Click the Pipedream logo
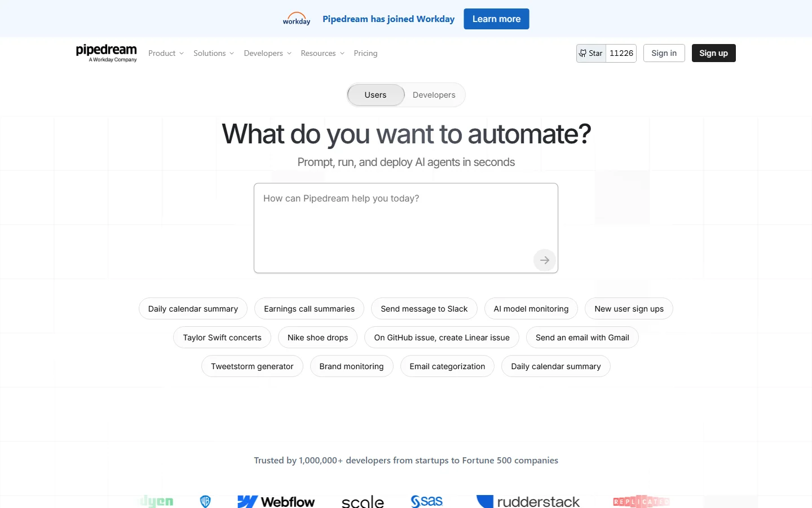The image size is (812, 508). click(106, 53)
